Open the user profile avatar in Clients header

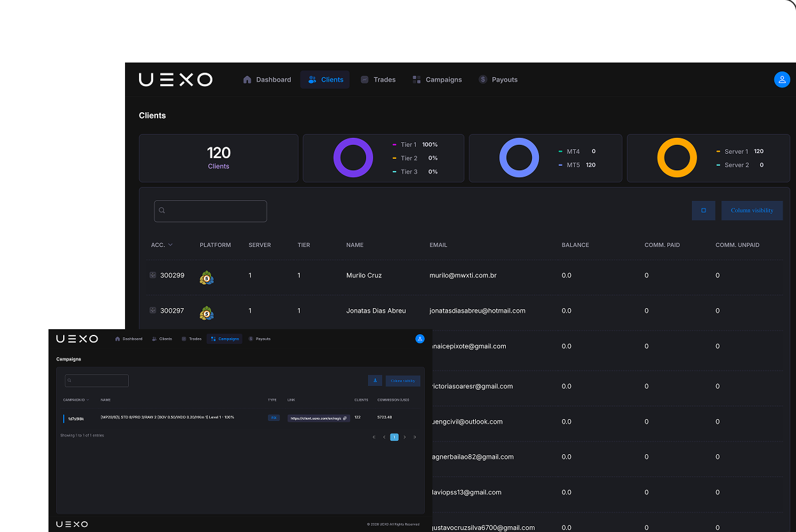(781, 80)
